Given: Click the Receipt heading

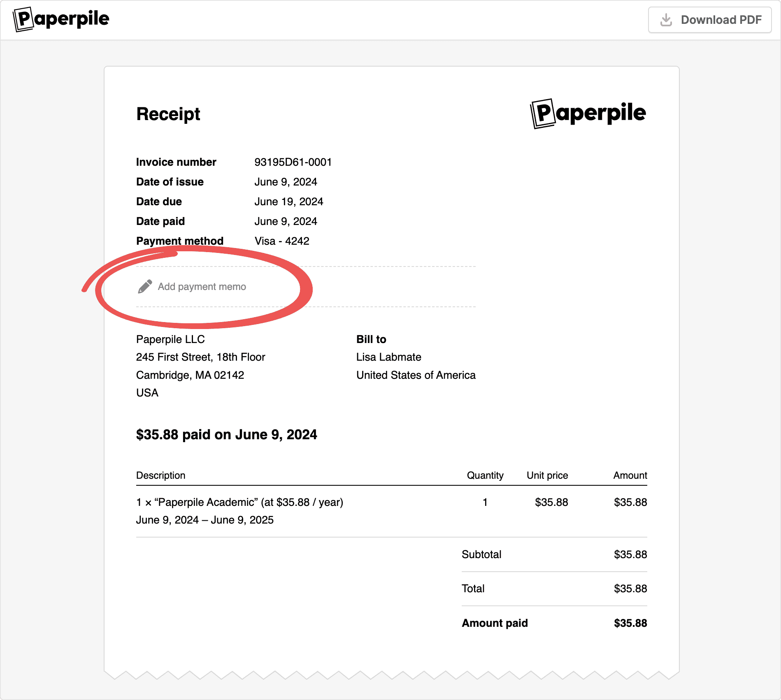Looking at the screenshot, I should pos(168,114).
